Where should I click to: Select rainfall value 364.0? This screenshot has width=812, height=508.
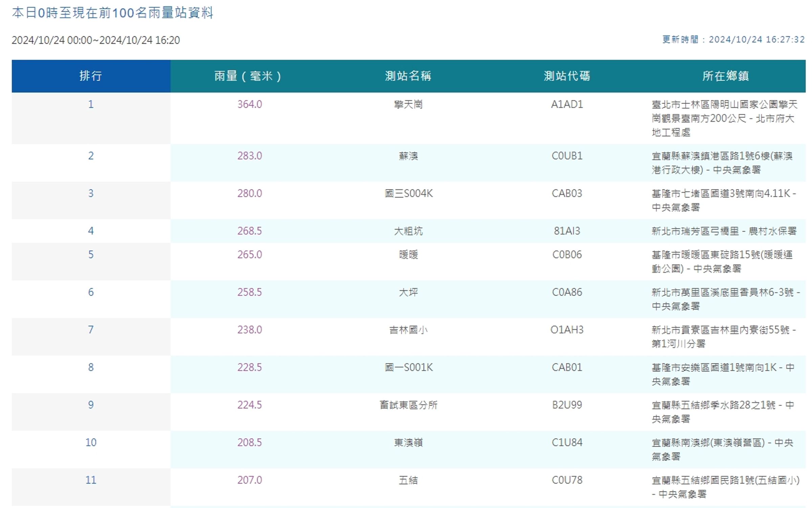250,104
